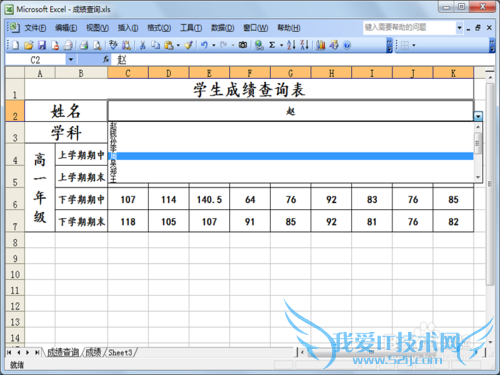Open the 文件(F) menu
Screen dimensions: 500x375
pos(35,28)
